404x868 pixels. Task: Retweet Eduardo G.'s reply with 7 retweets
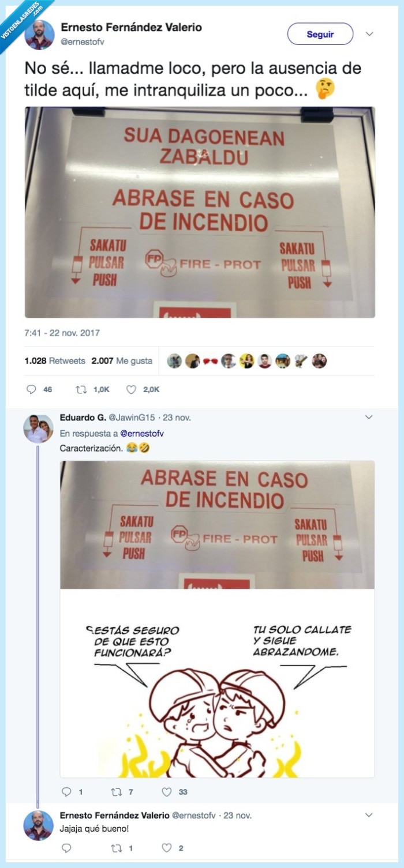click(116, 792)
